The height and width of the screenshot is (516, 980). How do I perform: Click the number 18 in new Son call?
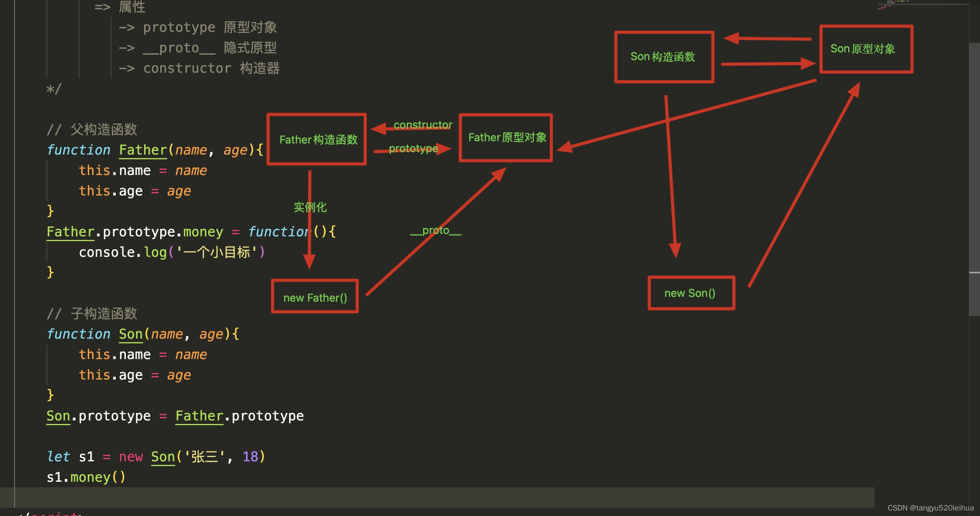[250, 457]
